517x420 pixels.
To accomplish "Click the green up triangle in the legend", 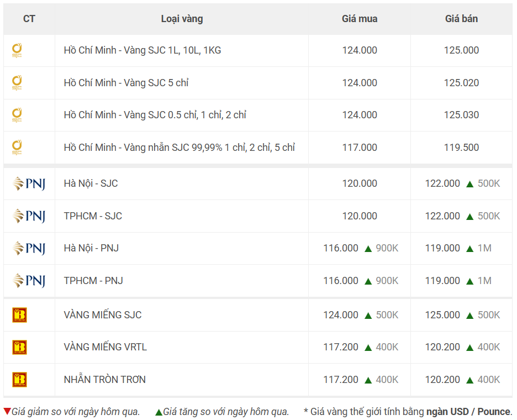I will 159,412.
